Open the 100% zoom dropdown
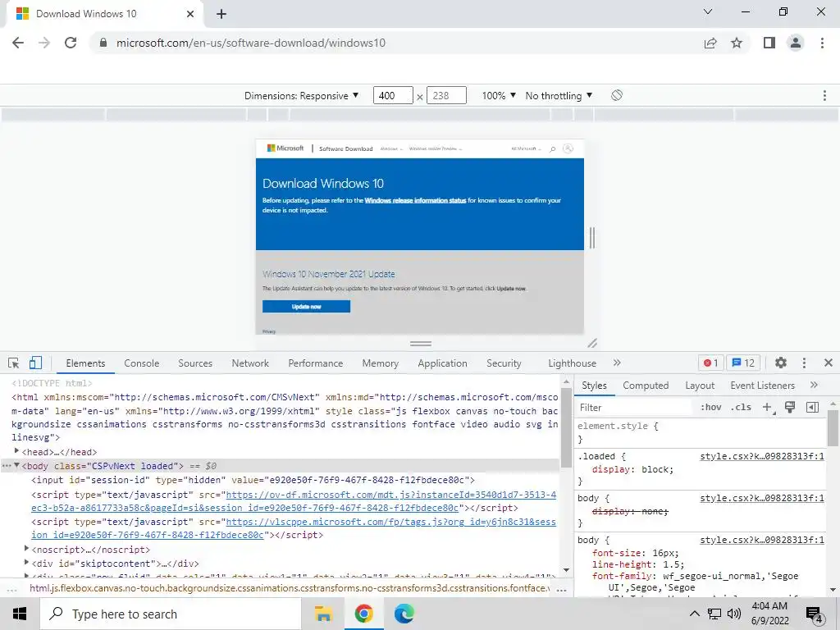 click(499, 95)
